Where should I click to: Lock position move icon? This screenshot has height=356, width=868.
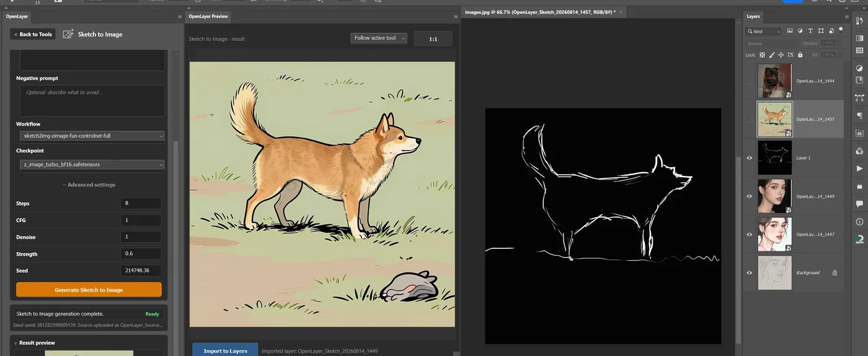tap(781, 55)
